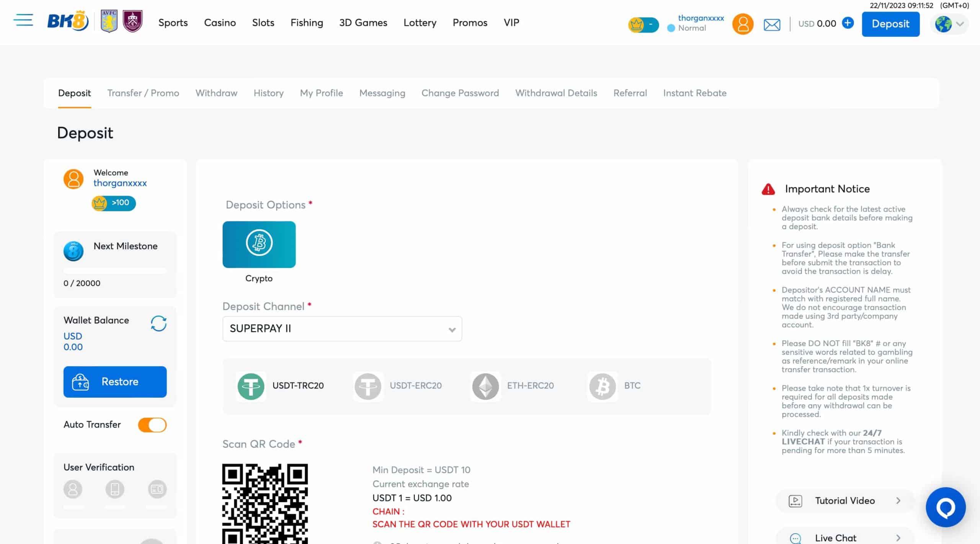Click the >100 crown level badge
This screenshot has width=980, height=544.
pyautogui.click(x=114, y=203)
